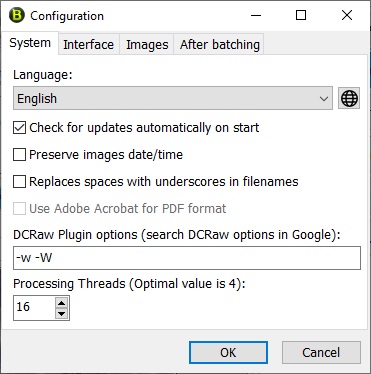Decrease Processing Threads with down arrow

61,314
